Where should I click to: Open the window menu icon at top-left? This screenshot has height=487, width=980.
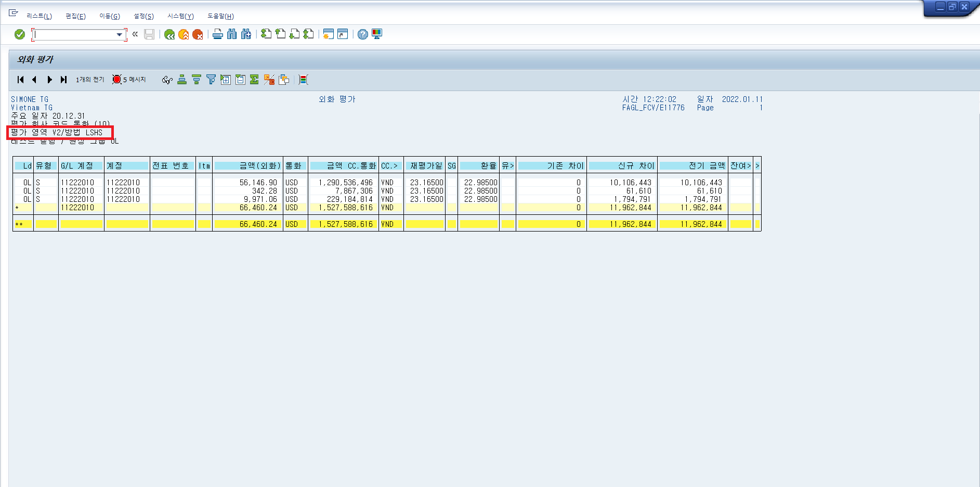coord(14,13)
